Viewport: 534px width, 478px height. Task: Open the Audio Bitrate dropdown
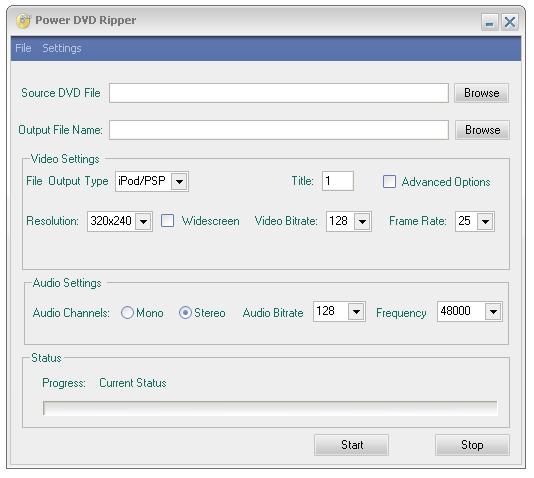(356, 312)
